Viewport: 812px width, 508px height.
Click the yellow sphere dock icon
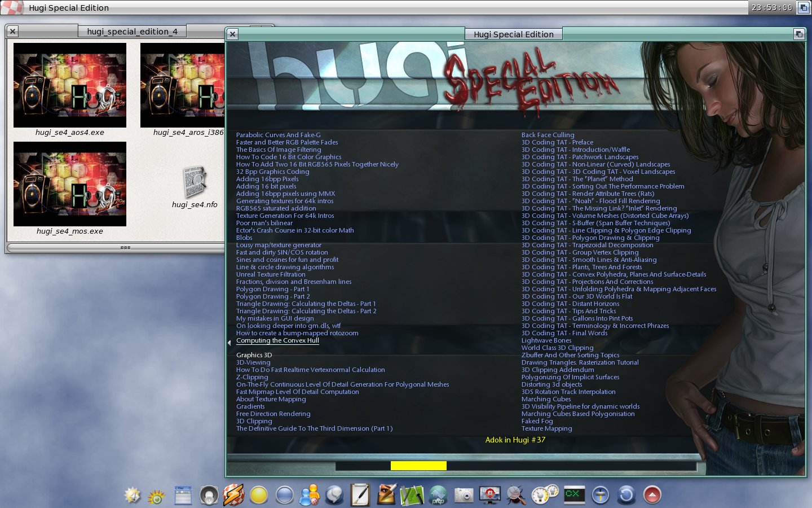259,495
